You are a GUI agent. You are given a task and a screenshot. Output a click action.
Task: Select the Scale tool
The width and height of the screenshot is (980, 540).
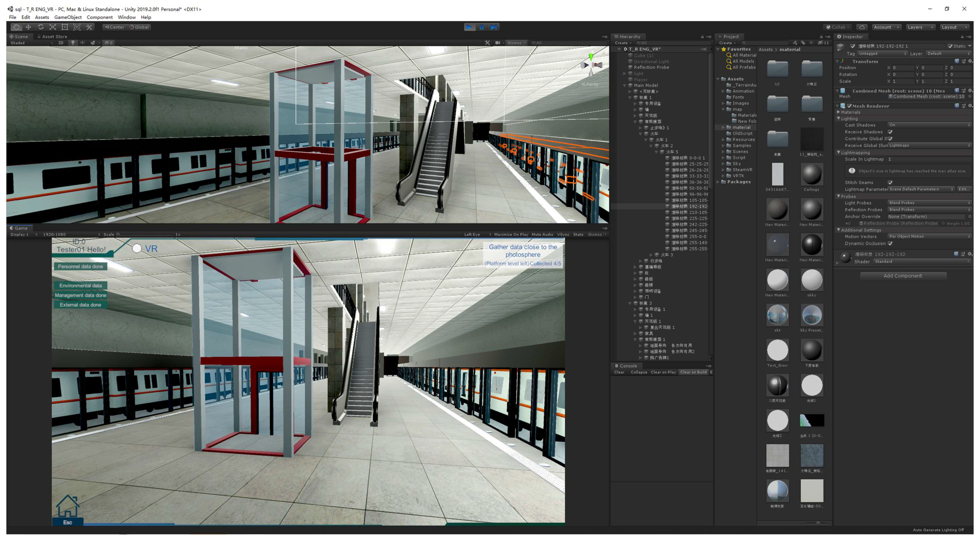(52, 27)
